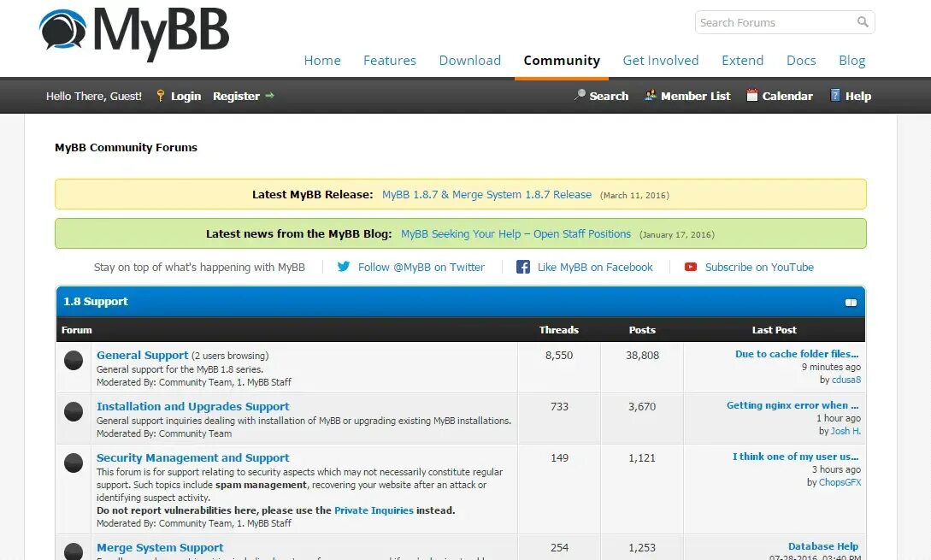Click General Support forum status icon

74,361
